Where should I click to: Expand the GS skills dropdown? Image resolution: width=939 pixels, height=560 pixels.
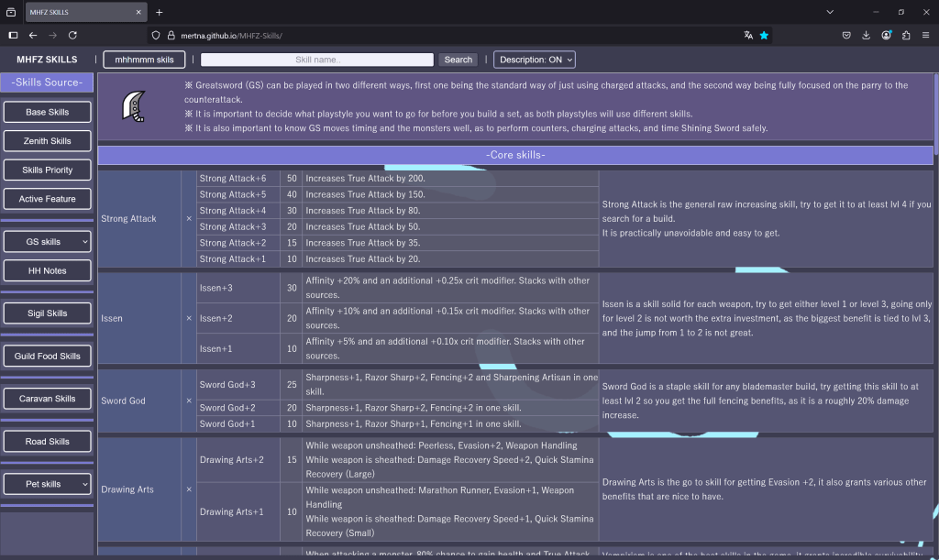[x=48, y=242]
